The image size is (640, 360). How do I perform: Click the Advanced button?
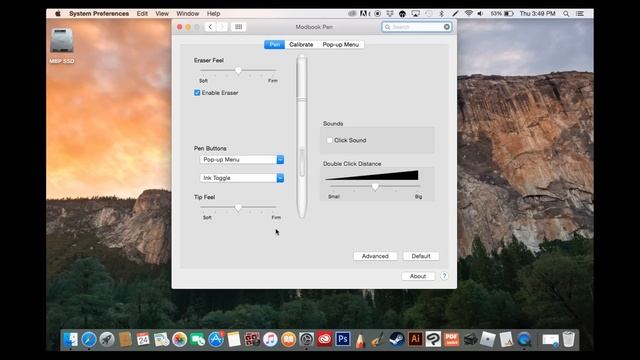375,256
